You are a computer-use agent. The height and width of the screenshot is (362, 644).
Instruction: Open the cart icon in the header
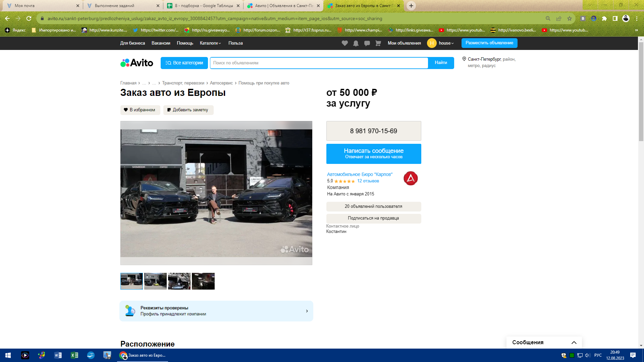(378, 43)
